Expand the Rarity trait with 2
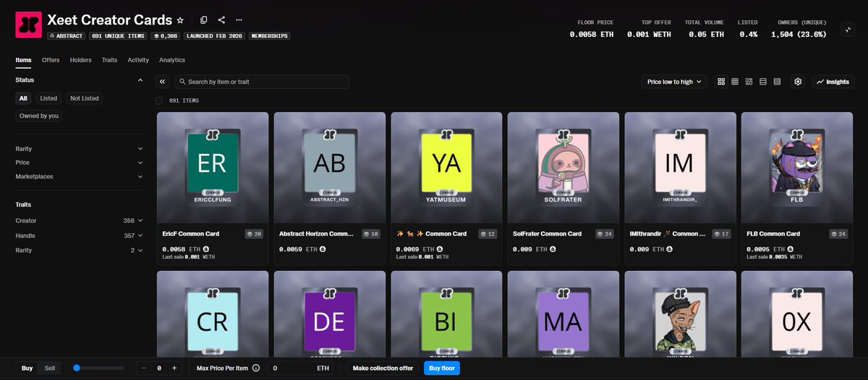The image size is (868, 380). 80,250
